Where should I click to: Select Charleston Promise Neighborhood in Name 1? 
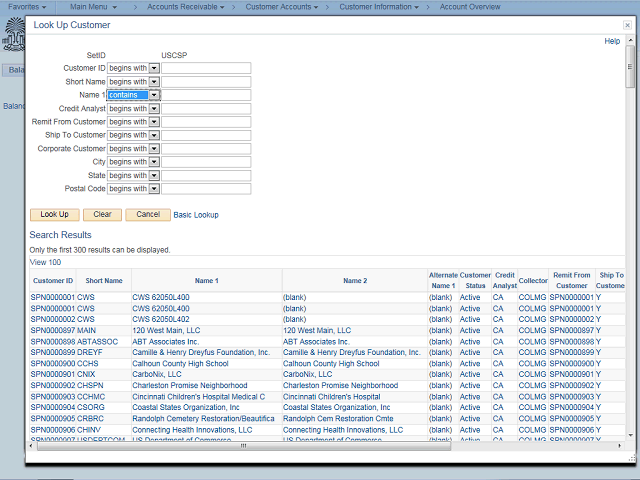click(x=189, y=385)
